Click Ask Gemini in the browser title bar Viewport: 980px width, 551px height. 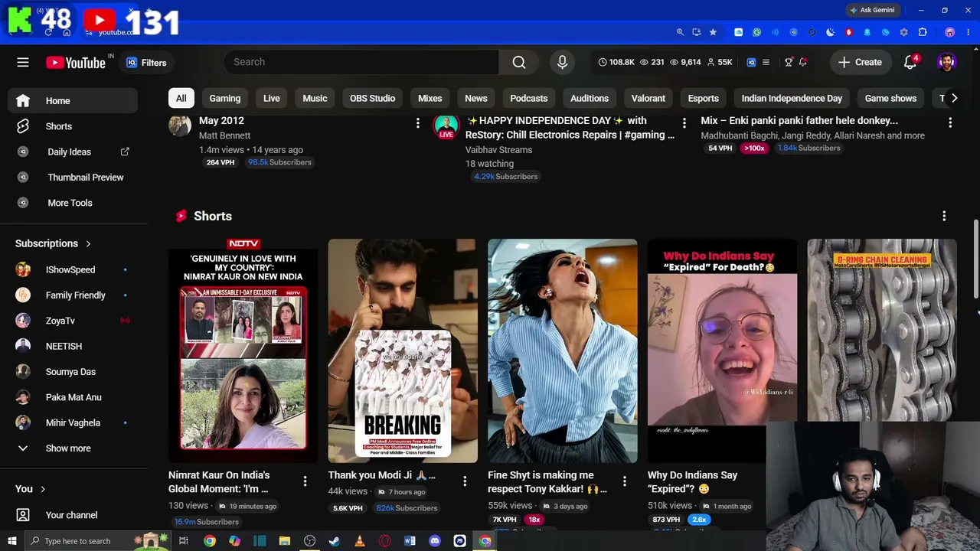point(872,10)
